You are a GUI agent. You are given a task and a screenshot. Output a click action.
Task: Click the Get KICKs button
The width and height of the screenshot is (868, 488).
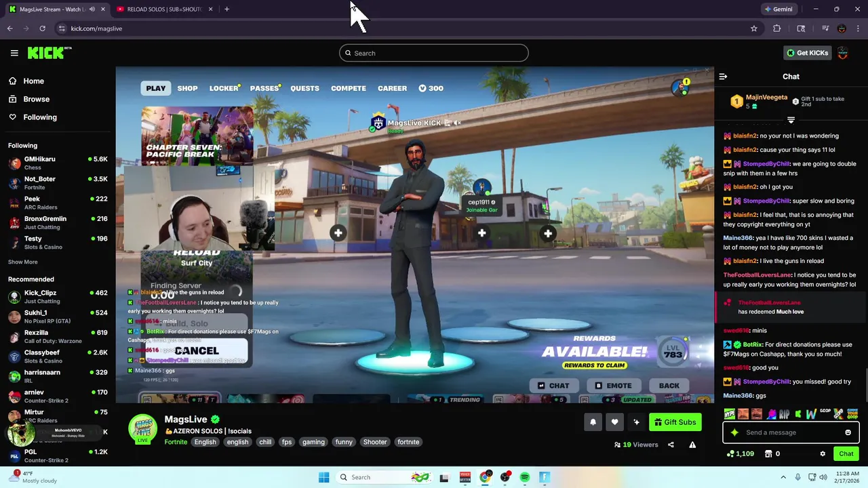807,53
